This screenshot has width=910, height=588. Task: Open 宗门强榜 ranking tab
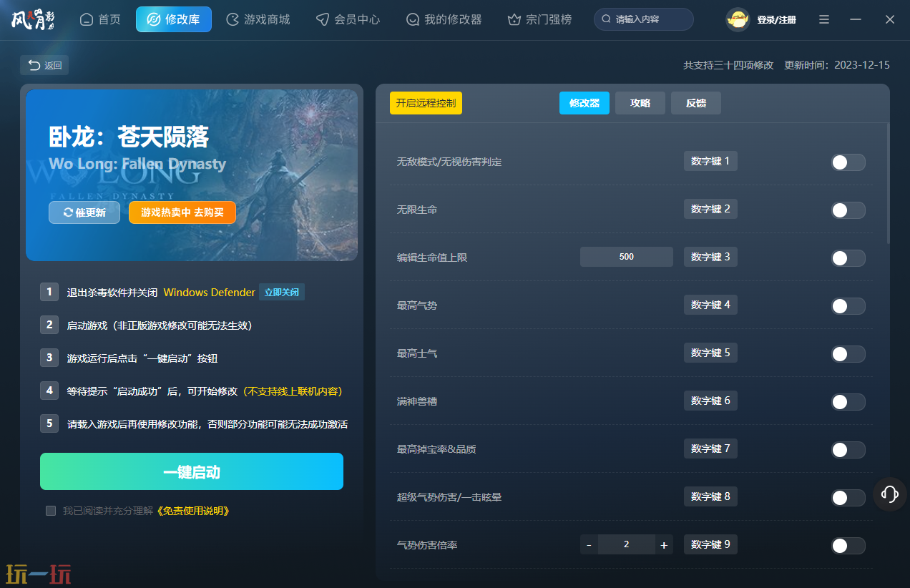(540, 19)
